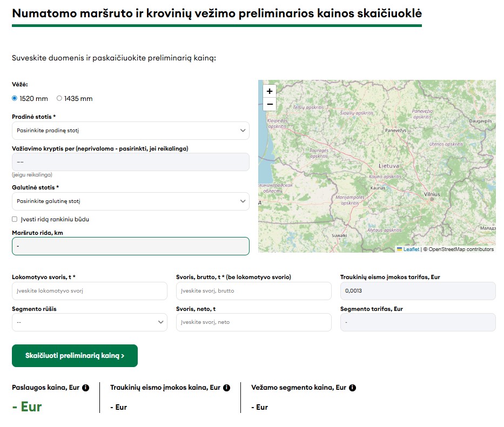504x427 pixels.
Task: Click Vilnius on the map
Action: (x=432, y=194)
